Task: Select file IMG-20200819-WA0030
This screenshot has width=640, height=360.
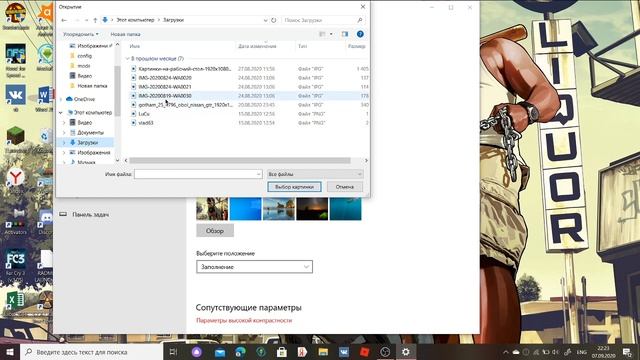Action: 165,96
